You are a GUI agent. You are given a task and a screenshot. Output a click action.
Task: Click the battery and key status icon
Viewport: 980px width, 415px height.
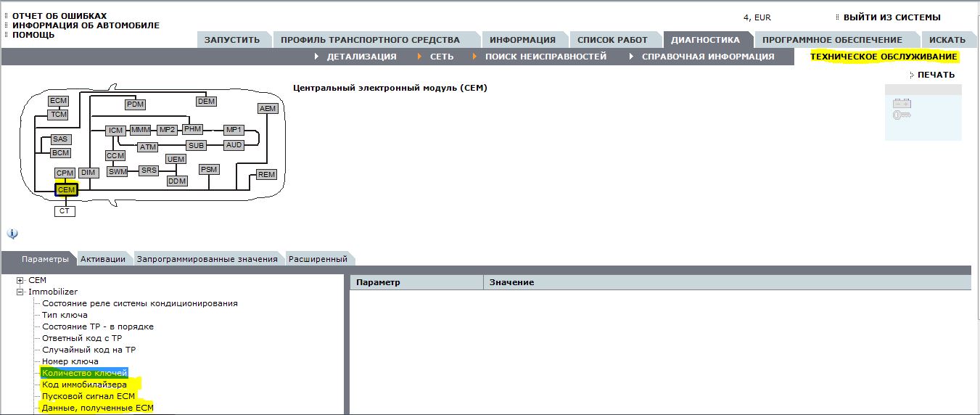pyautogui.click(x=902, y=110)
